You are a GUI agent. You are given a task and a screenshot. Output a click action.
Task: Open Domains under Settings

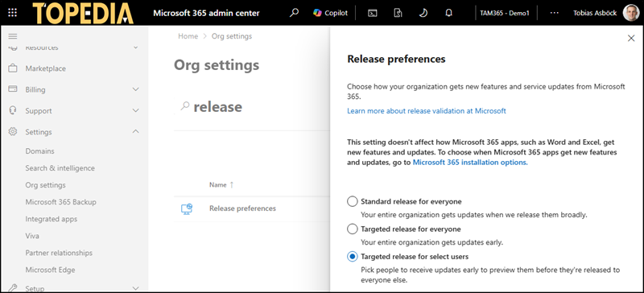[x=39, y=151]
